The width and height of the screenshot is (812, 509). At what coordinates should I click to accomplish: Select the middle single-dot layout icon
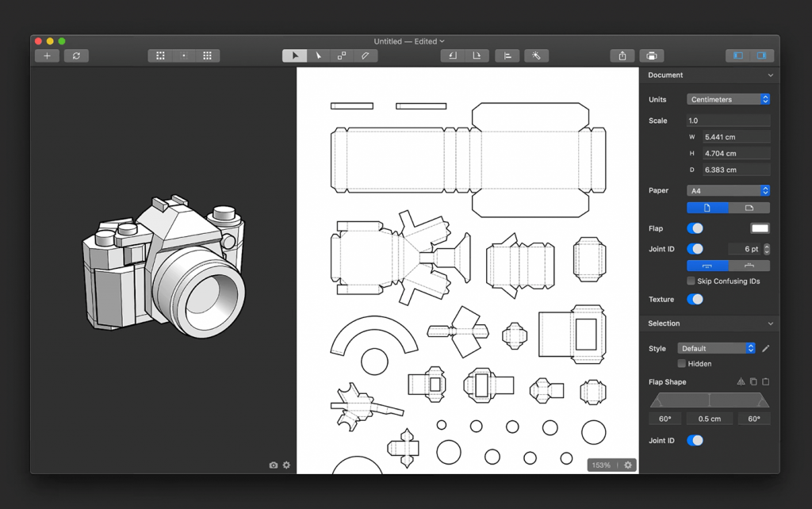[x=184, y=56]
